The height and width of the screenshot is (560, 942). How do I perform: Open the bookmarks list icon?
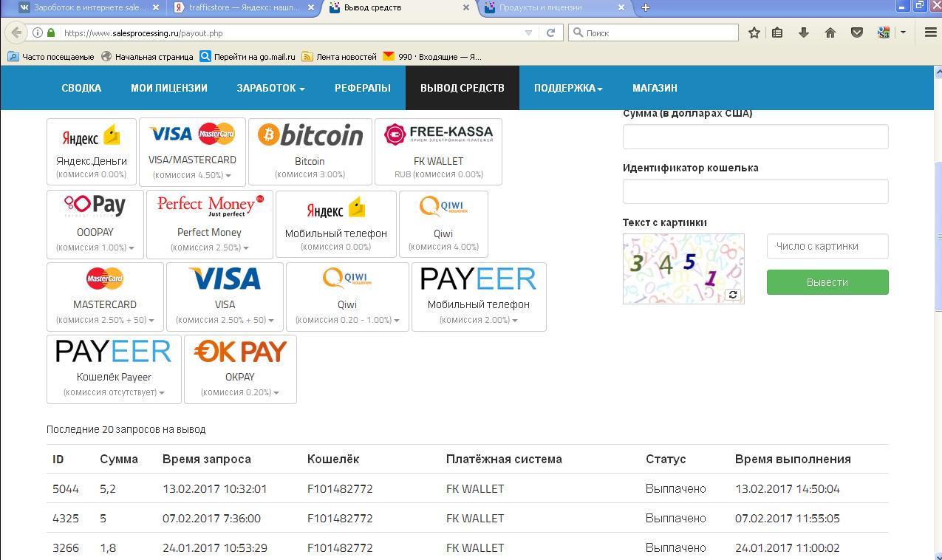(x=777, y=33)
